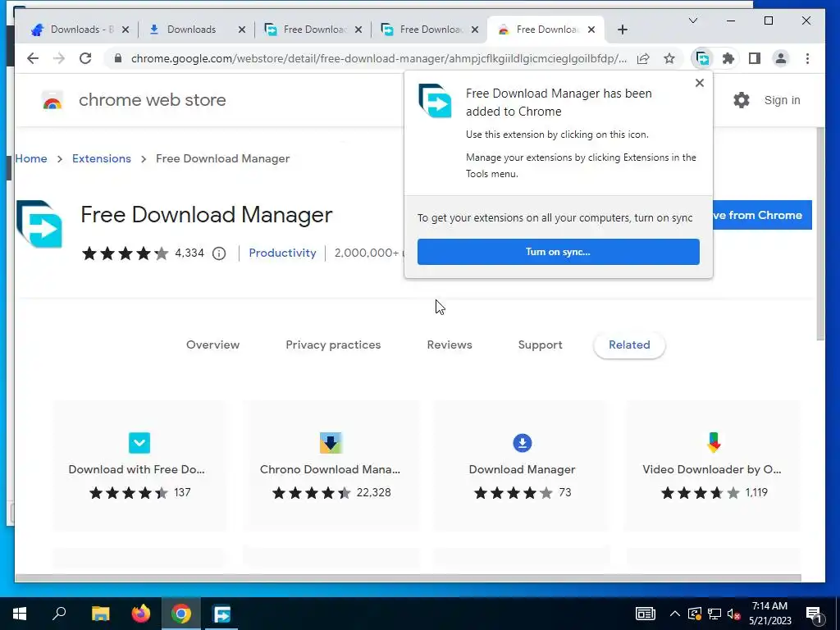Image resolution: width=840 pixels, height=630 pixels.
Task: Open the Productivity category link
Action: tap(282, 253)
